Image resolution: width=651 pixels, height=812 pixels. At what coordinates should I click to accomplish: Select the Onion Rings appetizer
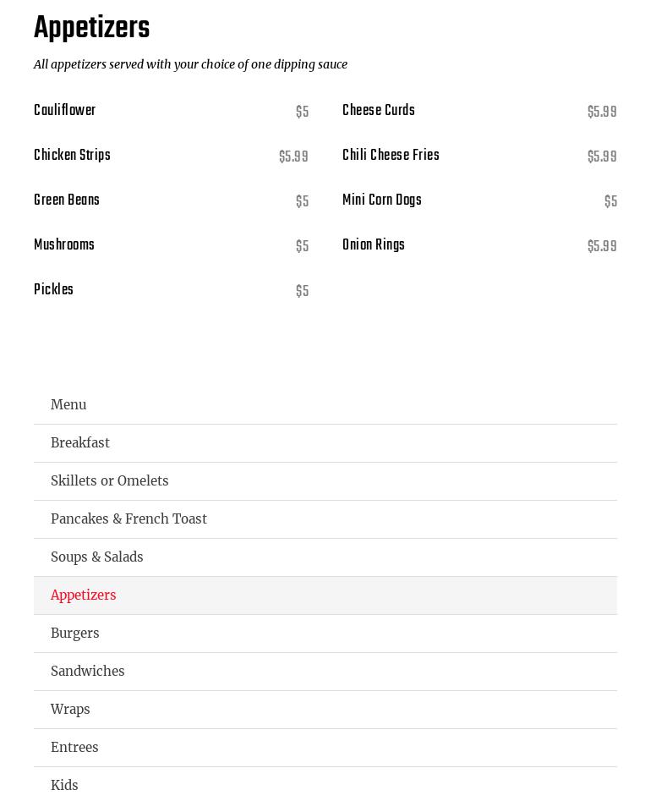click(x=374, y=246)
